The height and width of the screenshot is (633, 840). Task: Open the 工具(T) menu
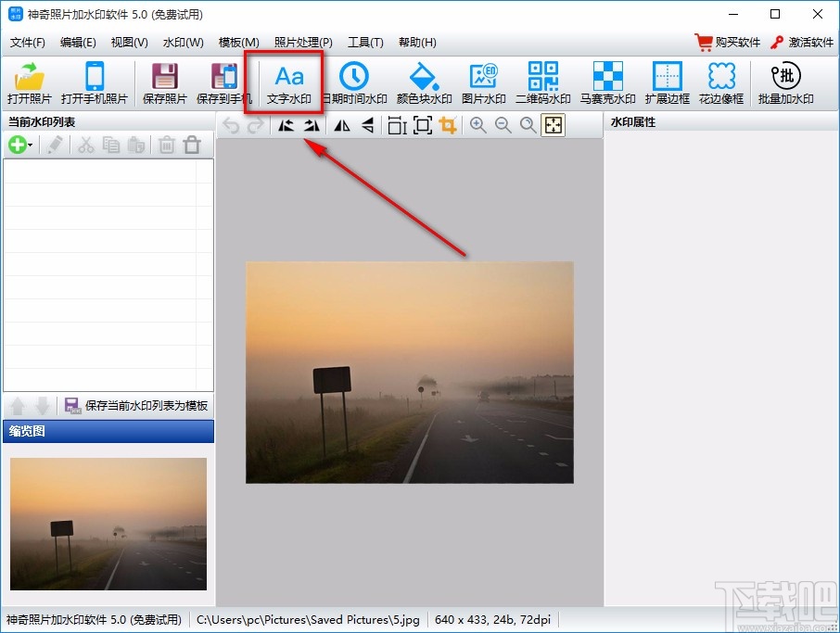[x=365, y=43]
